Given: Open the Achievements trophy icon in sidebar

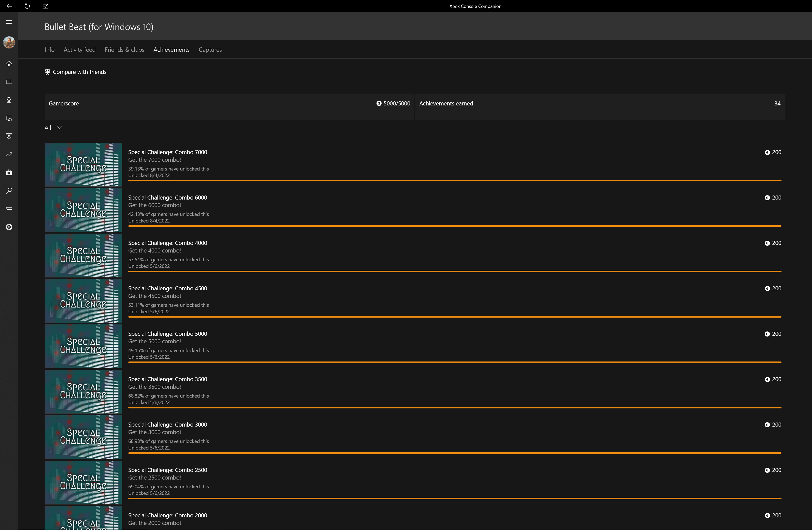Looking at the screenshot, I should (x=9, y=100).
